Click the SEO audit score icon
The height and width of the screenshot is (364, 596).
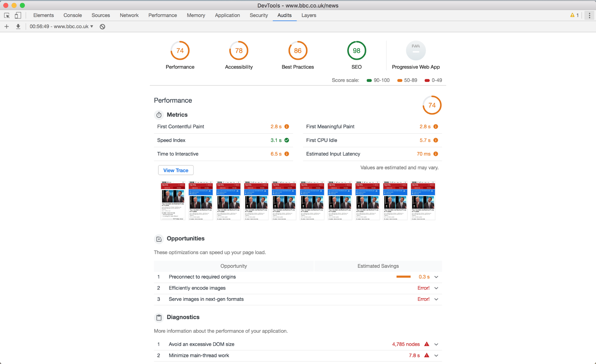[356, 51]
